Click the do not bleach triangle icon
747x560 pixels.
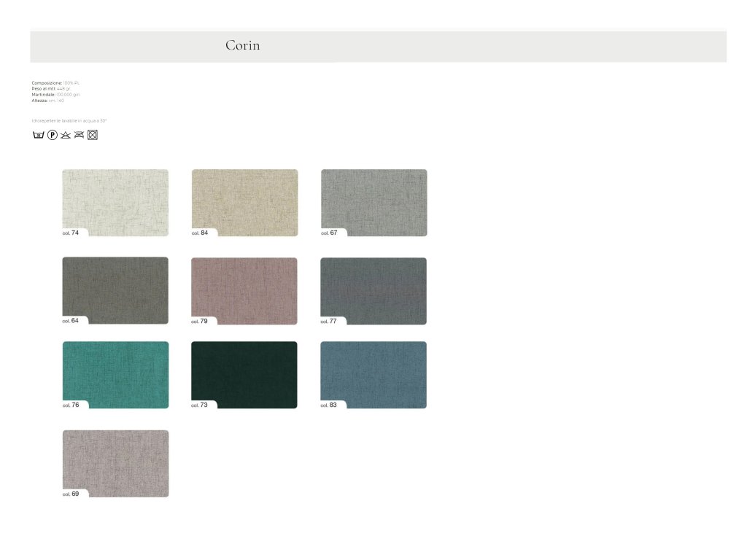66,135
